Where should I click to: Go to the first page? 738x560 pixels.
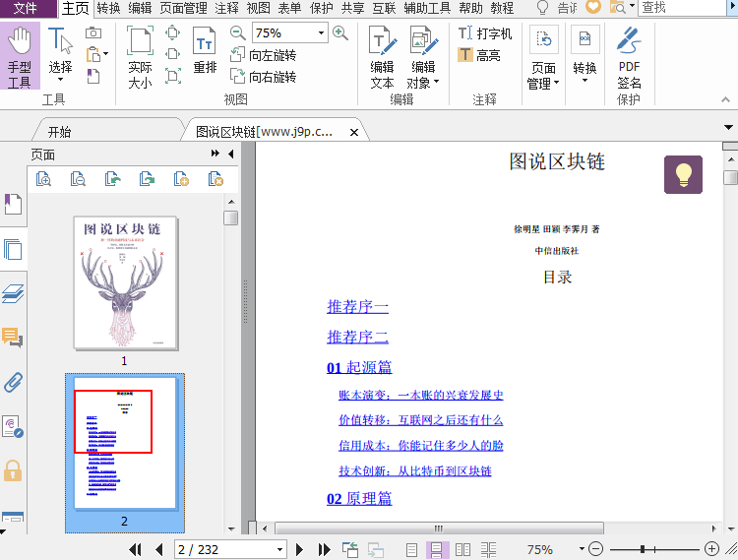click(135, 549)
